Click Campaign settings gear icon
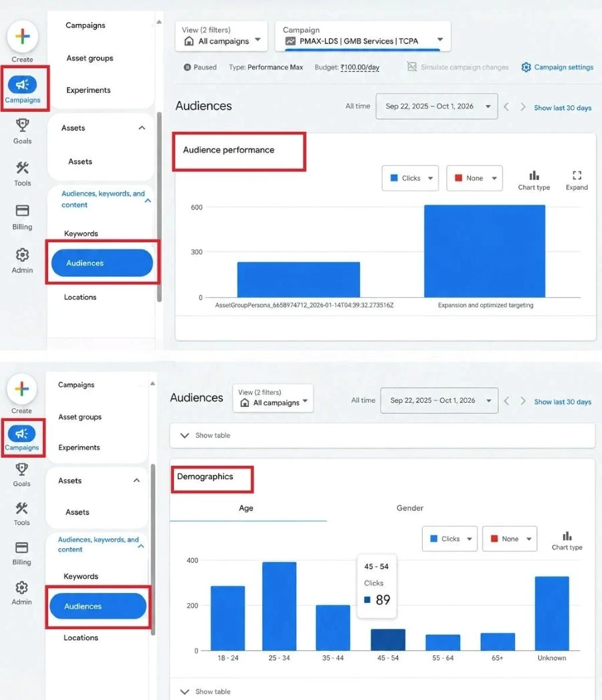Screen dimensions: 602x700 (x=526, y=68)
